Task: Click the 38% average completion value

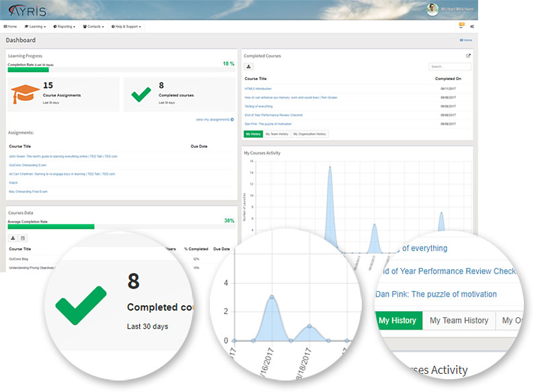Action: tap(229, 221)
